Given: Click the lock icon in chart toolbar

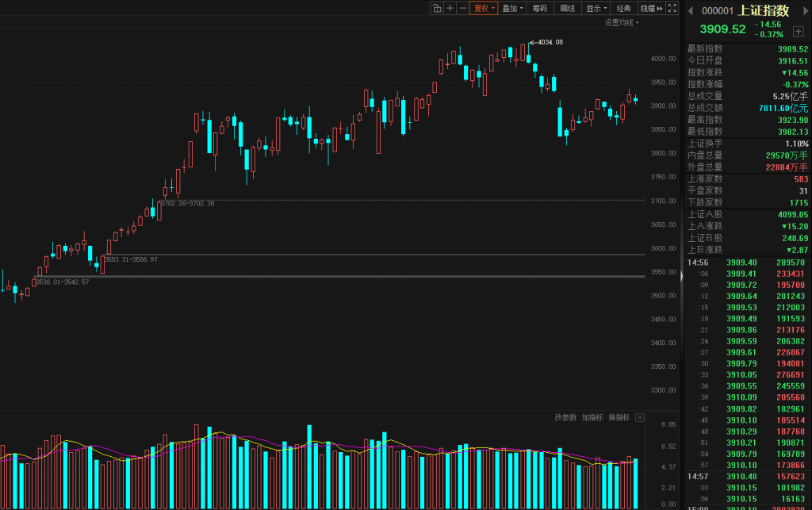Looking at the screenshot, I should coord(437,8).
